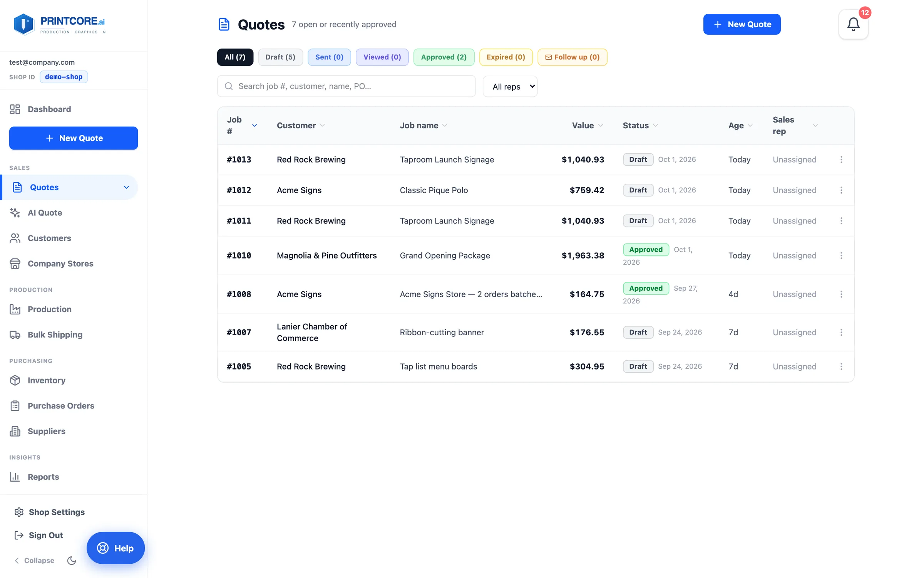Open Shop Settings gear icon

pos(19,512)
